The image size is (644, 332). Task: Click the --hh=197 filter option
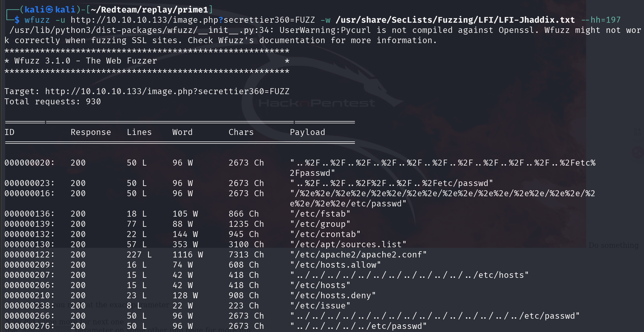point(601,20)
